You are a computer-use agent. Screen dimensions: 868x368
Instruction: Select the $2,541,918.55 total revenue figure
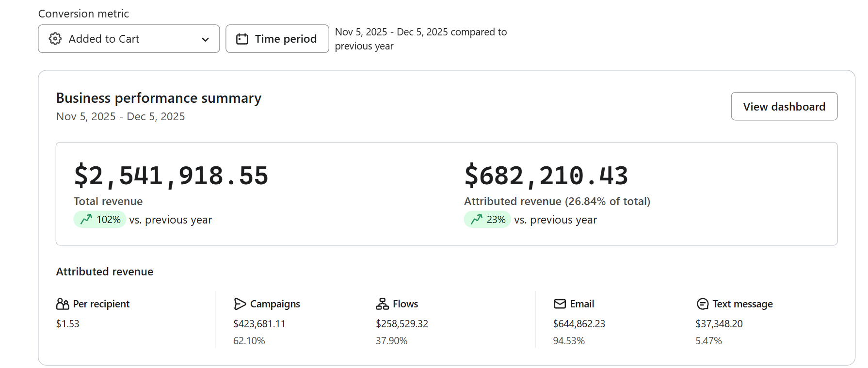pos(171,176)
